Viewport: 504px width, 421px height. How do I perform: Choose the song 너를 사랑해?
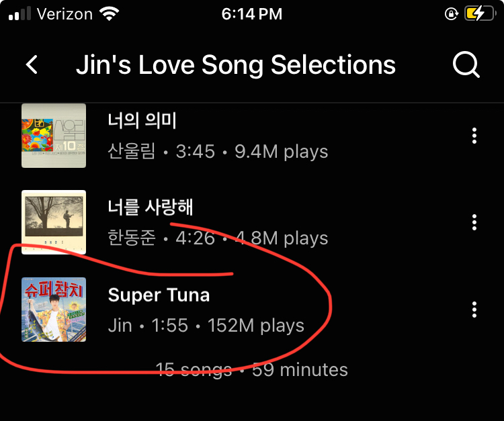[151, 208]
